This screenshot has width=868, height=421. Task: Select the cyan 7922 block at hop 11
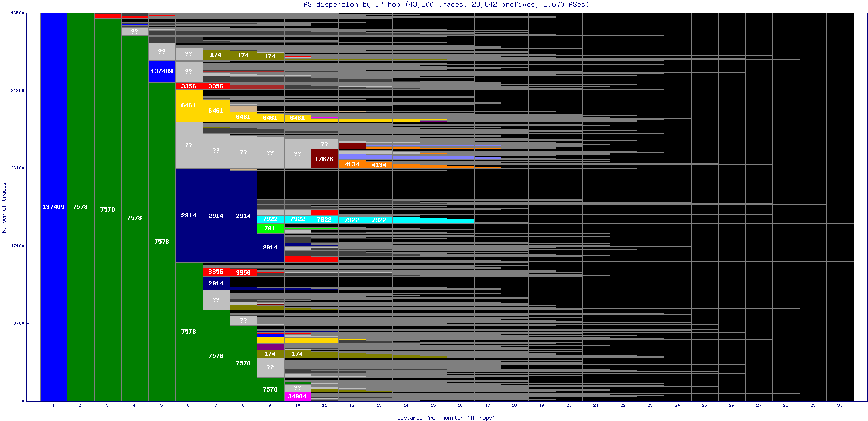click(x=325, y=219)
